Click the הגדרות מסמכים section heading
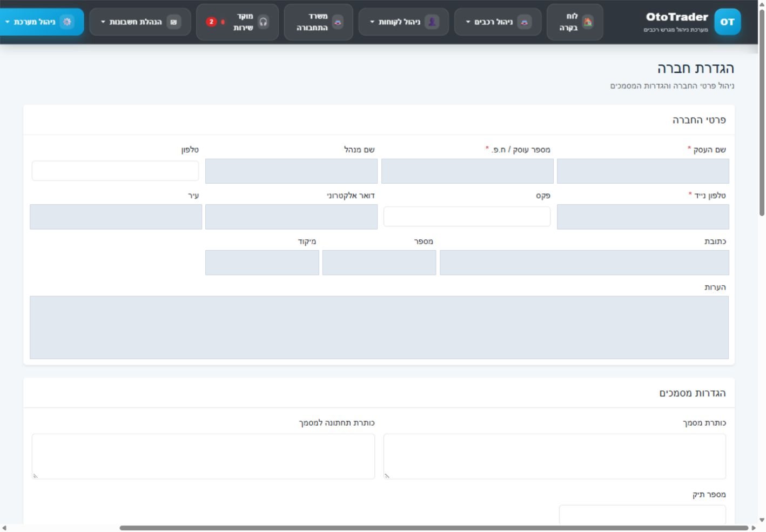Image resolution: width=766 pixels, height=532 pixels. pos(693,393)
